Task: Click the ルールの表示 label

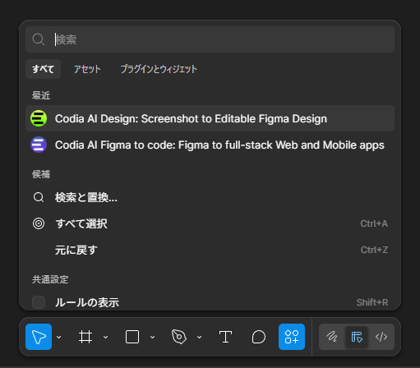Action: click(x=87, y=302)
